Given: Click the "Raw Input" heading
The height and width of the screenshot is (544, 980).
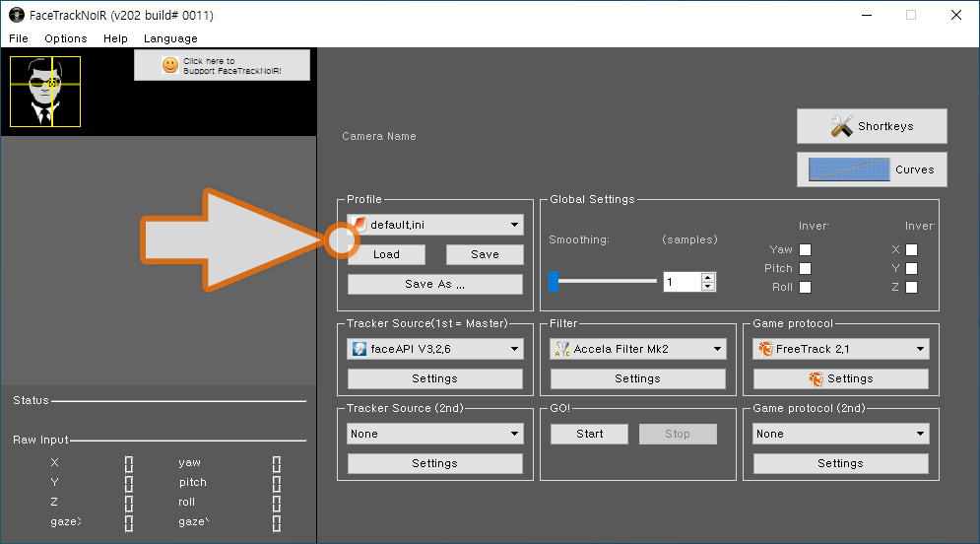Looking at the screenshot, I should [40, 440].
